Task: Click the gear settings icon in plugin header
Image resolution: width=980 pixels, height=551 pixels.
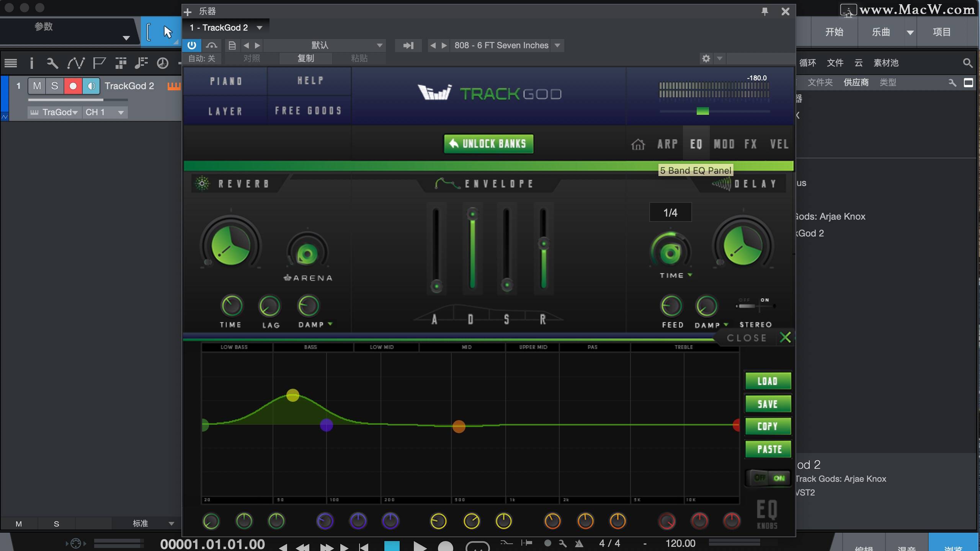Action: [706, 59]
